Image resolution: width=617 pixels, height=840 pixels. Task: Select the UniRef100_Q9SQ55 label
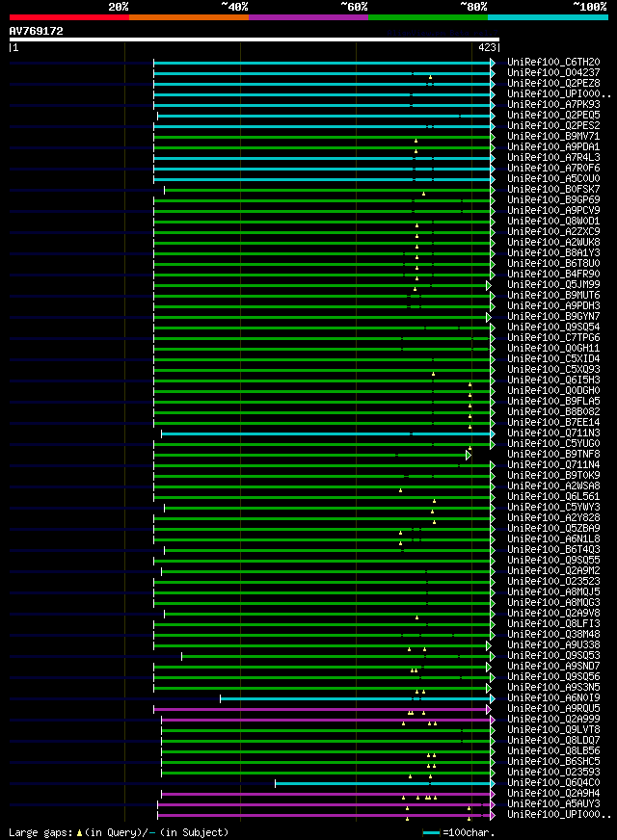[553, 561]
